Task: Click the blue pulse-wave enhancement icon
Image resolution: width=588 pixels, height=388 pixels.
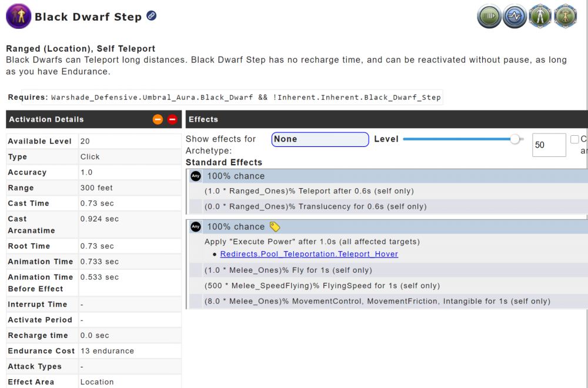Action: 514,16
